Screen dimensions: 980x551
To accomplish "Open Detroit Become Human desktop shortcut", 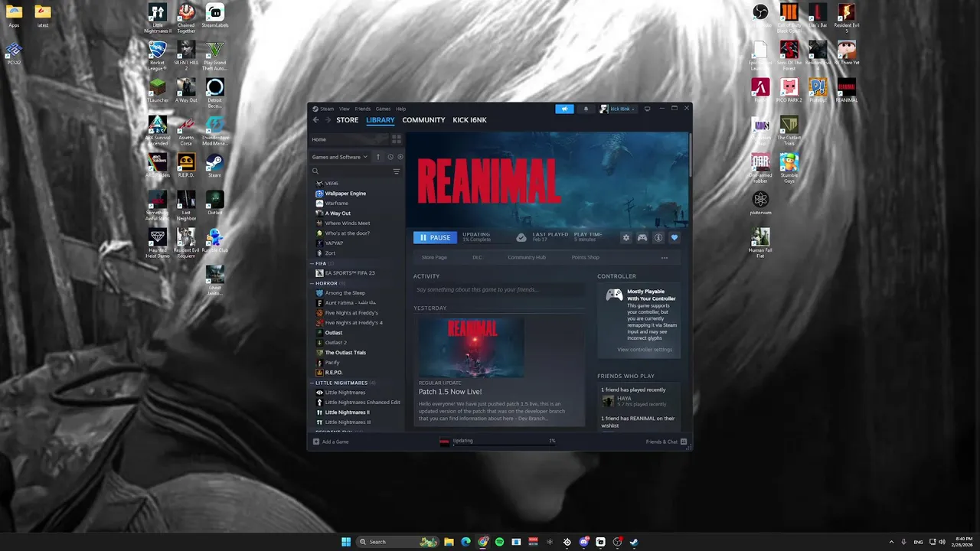I will pos(215,93).
